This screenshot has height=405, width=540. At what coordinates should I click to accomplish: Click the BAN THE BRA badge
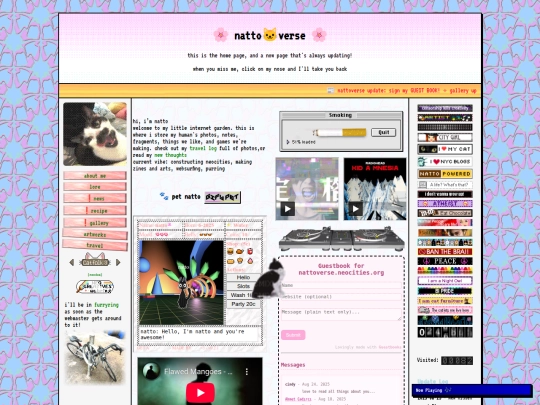pos(445,252)
